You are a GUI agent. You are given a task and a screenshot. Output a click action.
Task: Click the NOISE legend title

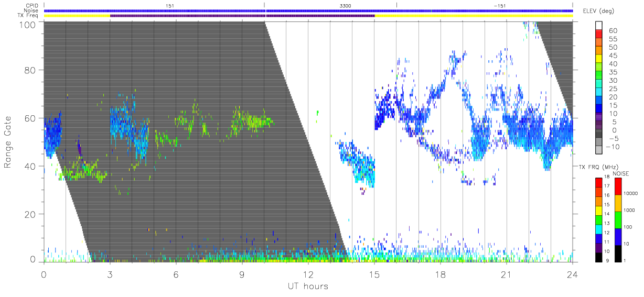(621, 172)
